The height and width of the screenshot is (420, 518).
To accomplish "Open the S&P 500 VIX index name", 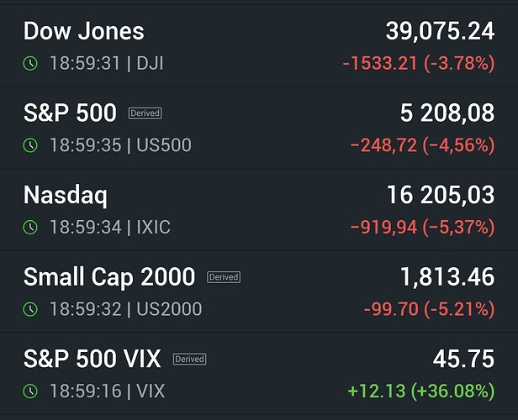I will [x=92, y=359].
